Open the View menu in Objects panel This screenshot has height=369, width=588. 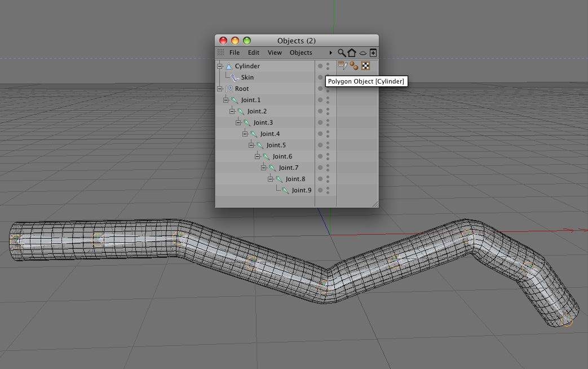point(275,52)
